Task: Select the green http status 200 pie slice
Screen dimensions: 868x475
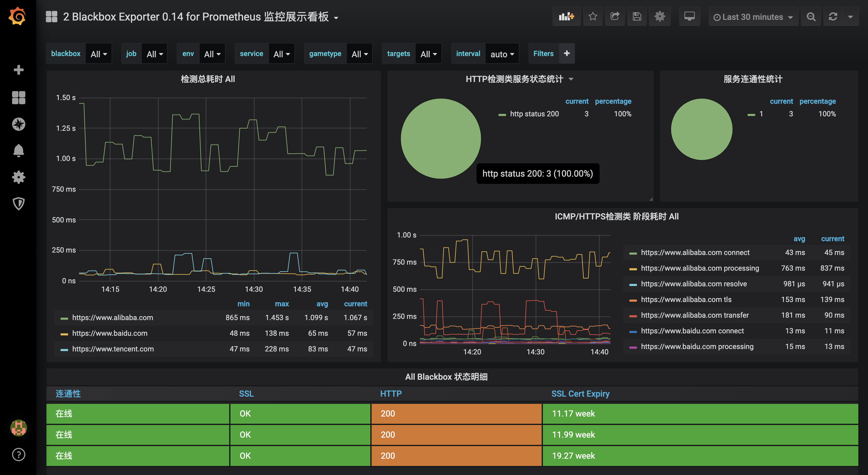Action: [x=440, y=139]
